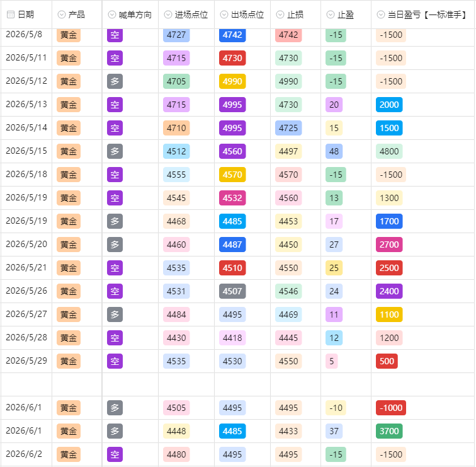
Task: Click the 2026/5/13 date cell
Action: [x=26, y=104]
